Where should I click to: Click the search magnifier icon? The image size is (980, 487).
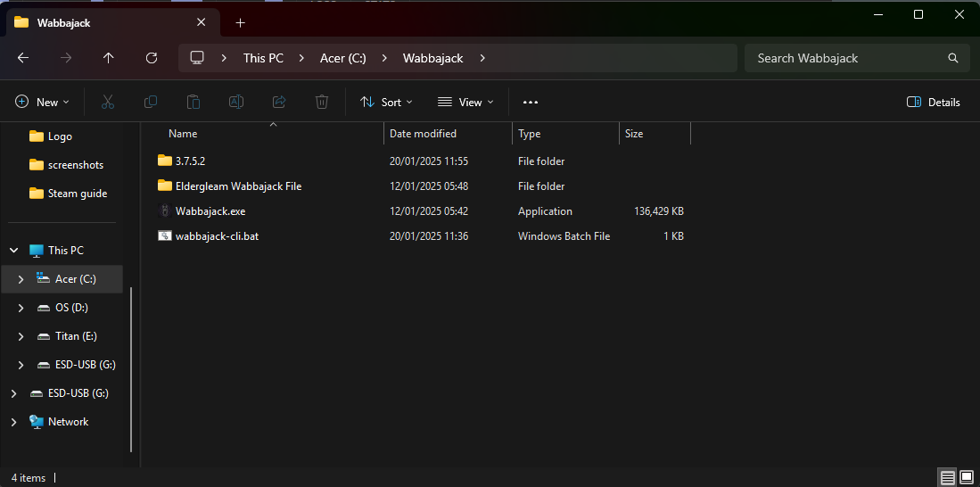[x=953, y=58]
